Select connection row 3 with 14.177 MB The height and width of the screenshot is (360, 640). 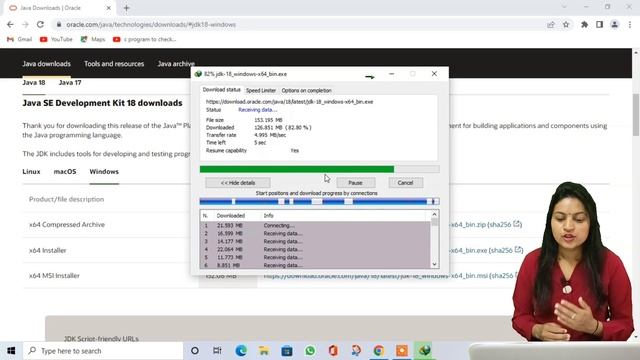click(315, 241)
